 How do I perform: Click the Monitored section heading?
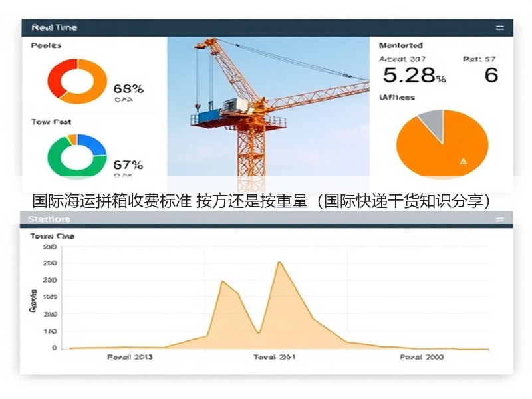coord(401,45)
